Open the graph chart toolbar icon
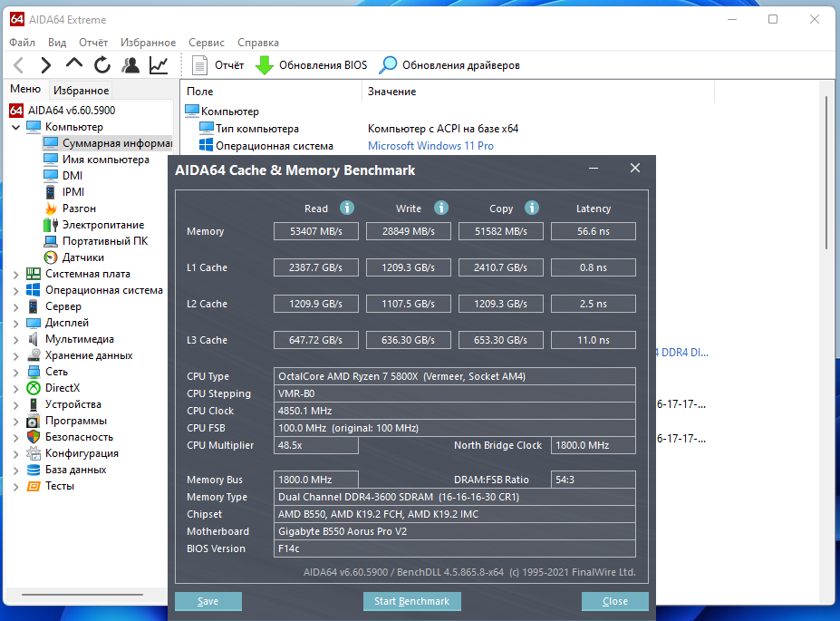Viewport: 840px width, 621px height. point(159,65)
